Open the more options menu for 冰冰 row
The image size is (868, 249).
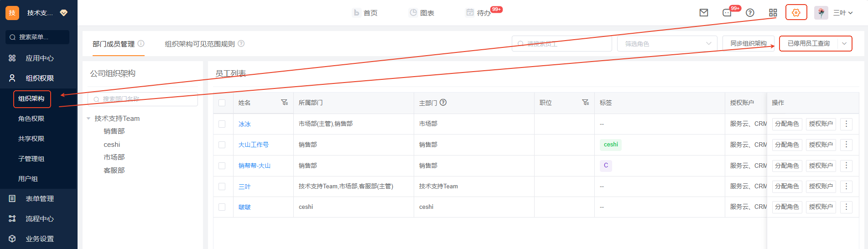pyautogui.click(x=846, y=124)
